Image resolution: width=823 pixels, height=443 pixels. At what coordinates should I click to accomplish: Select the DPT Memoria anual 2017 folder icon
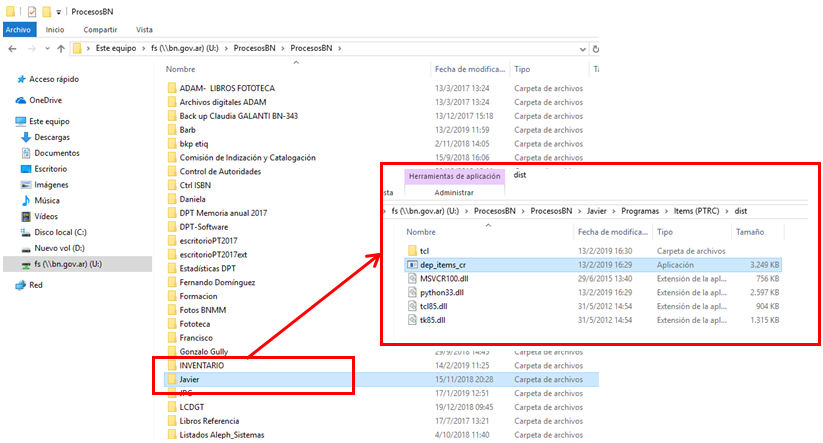click(172, 213)
